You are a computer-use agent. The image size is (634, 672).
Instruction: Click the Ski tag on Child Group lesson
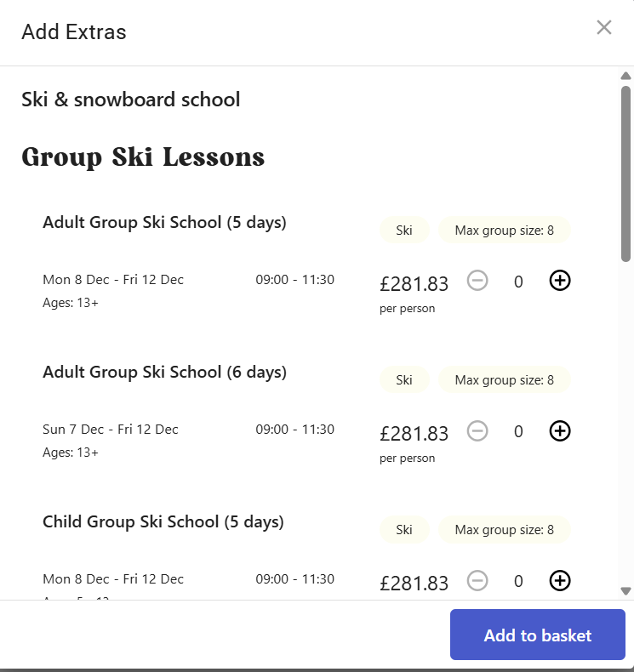(404, 530)
